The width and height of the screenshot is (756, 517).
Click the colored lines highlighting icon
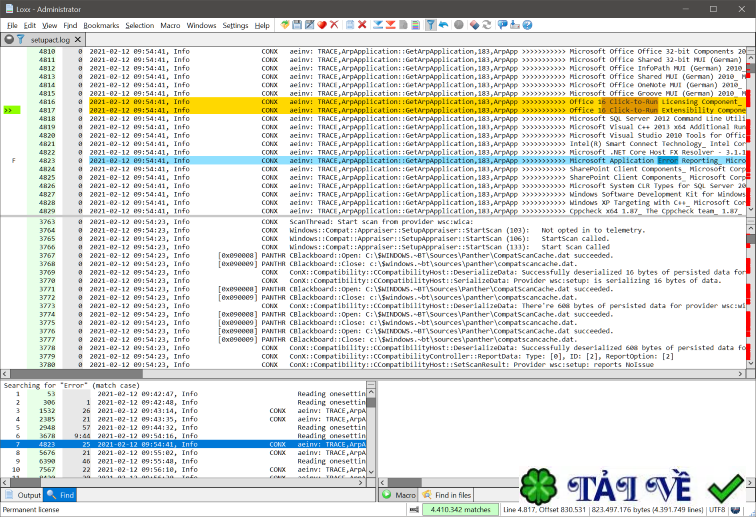(x=417, y=24)
